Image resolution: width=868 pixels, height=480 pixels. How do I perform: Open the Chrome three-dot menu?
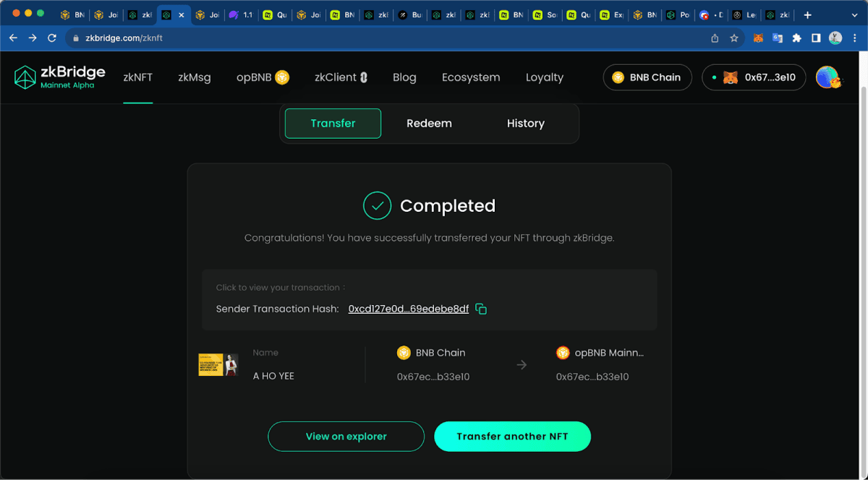pos(855,38)
